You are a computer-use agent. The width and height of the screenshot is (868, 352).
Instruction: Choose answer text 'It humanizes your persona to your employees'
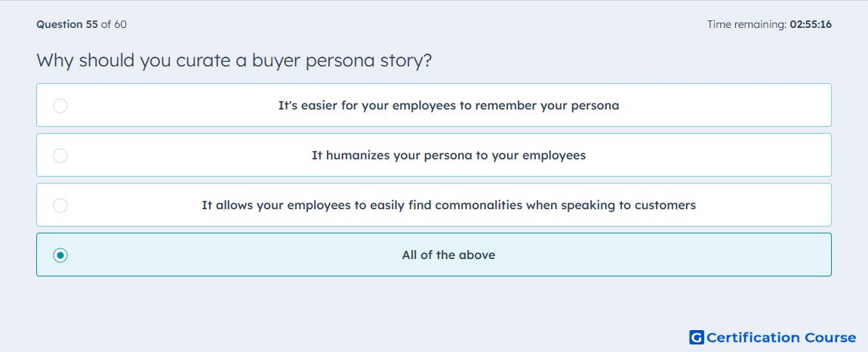(x=448, y=155)
